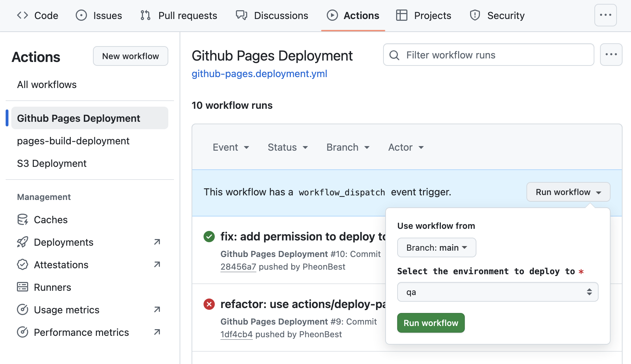Click the Issues circle icon
This screenshot has width=631, height=364.
tap(81, 15)
